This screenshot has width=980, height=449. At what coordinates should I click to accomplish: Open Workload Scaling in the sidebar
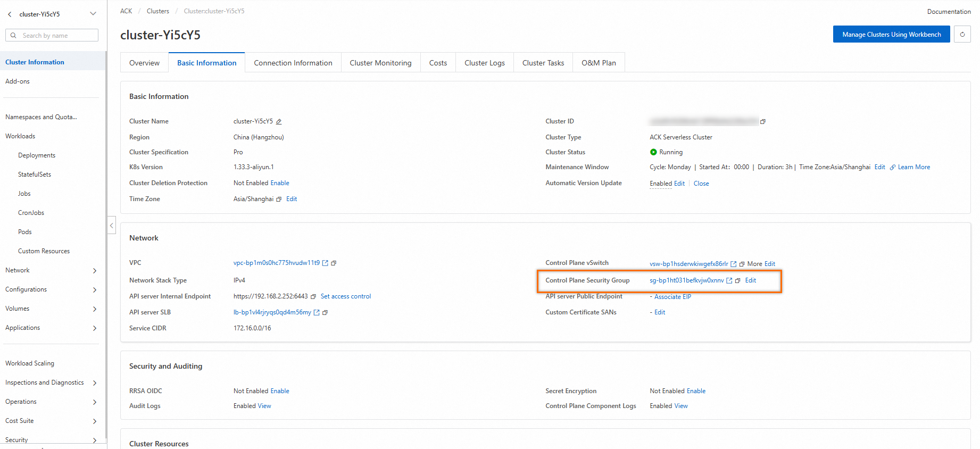(30, 363)
